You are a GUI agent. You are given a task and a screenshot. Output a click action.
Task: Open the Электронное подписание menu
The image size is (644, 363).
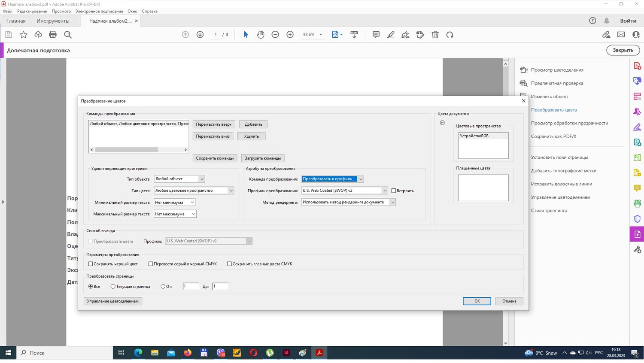99,11
